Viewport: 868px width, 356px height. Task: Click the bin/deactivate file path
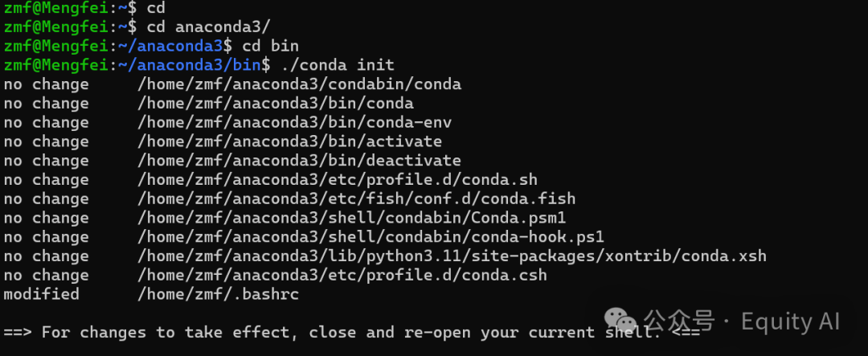(x=299, y=161)
